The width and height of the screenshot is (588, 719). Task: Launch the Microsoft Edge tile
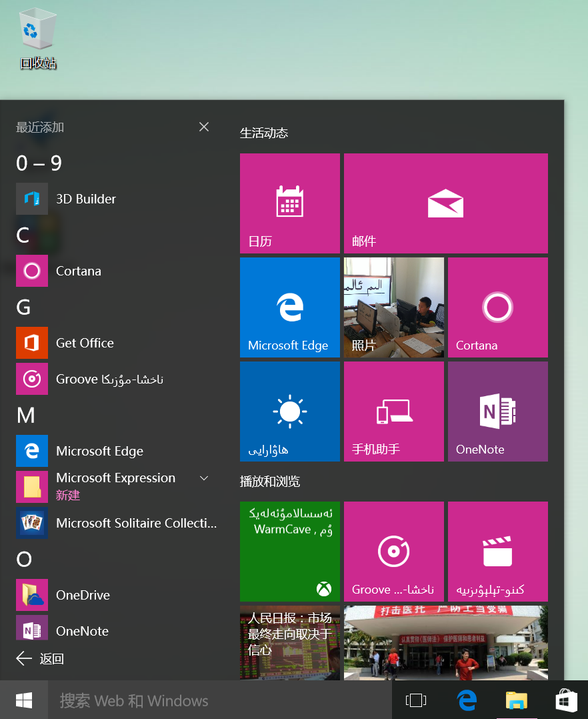pos(289,307)
